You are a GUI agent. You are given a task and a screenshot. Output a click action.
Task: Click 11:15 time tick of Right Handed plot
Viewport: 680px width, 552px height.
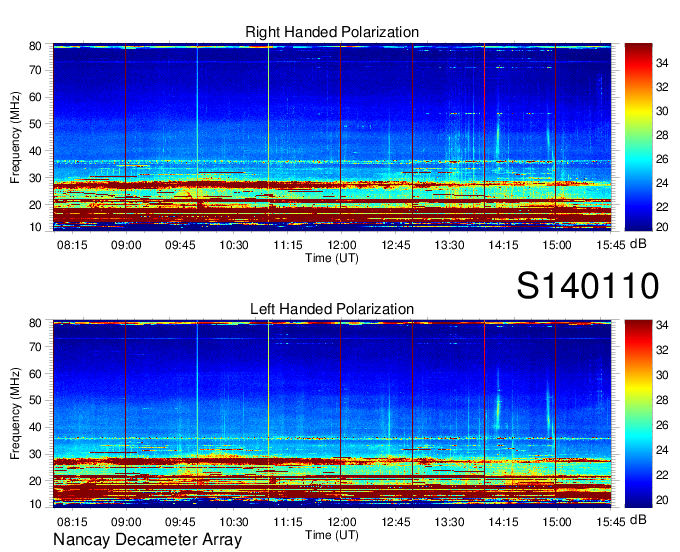(288, 245)
